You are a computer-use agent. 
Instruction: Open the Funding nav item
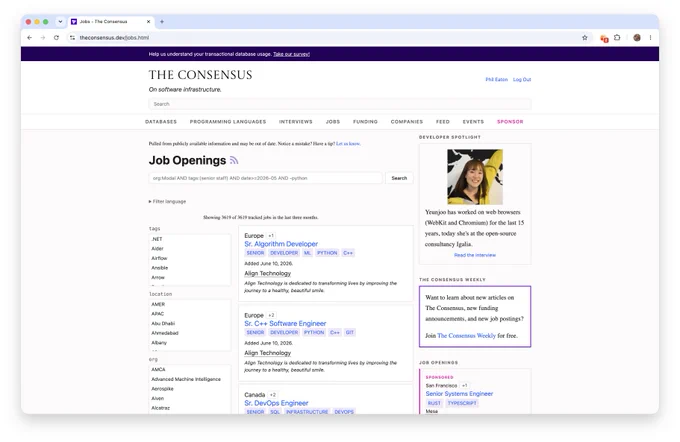tap(365, 122)
